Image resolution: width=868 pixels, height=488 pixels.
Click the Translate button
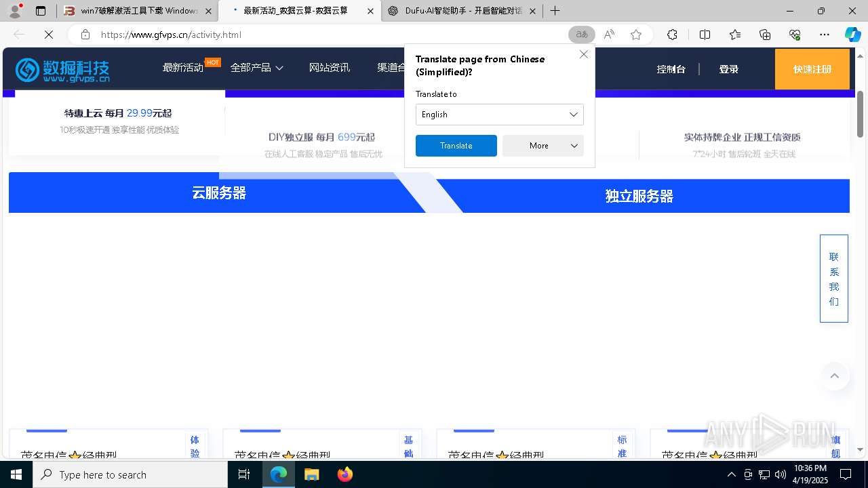[456, 146]
